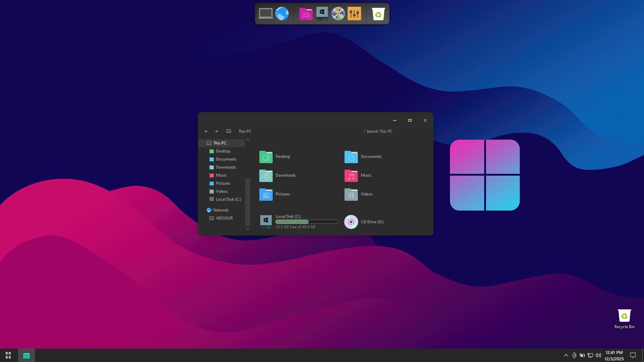Screen dimensions: 644x362
Task: Select Network in the navigation pane
Action: 220,210
